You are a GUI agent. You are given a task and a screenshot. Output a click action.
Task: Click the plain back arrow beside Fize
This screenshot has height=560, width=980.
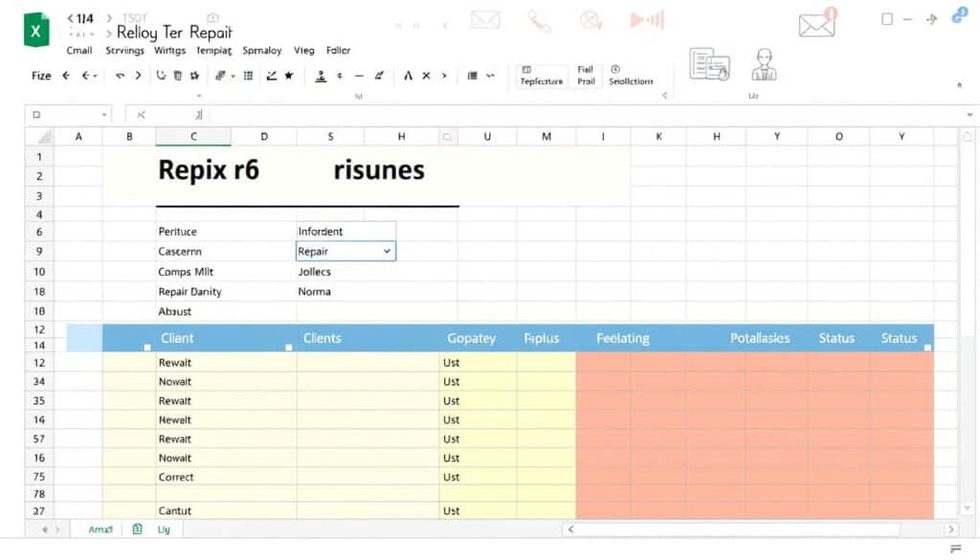click(x=66, y=76)
